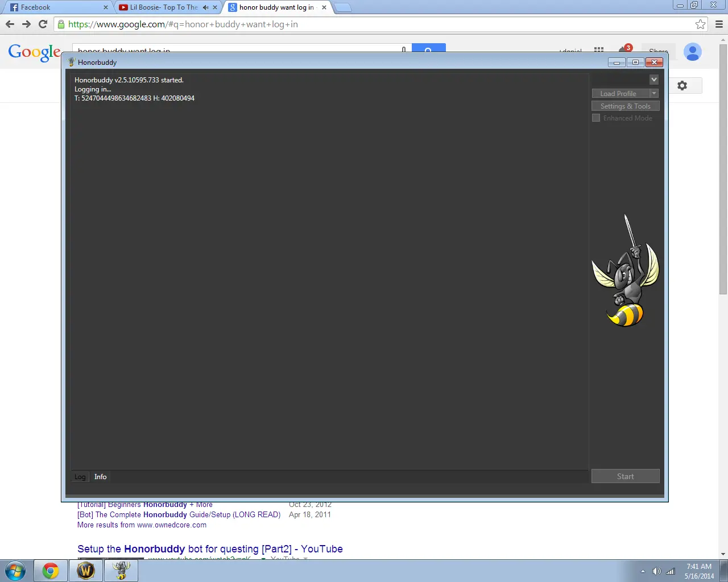Click the Google logo

coord(34,52)
